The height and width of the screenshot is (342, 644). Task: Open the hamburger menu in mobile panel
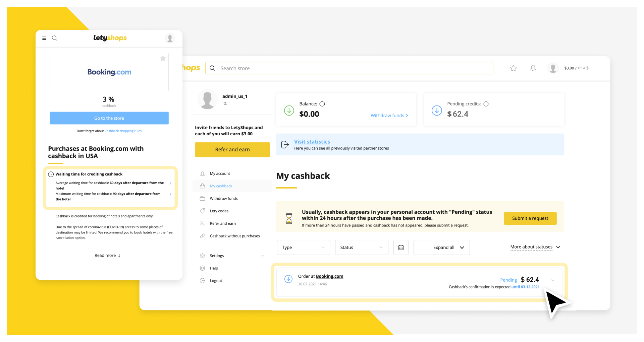point(44,38)
